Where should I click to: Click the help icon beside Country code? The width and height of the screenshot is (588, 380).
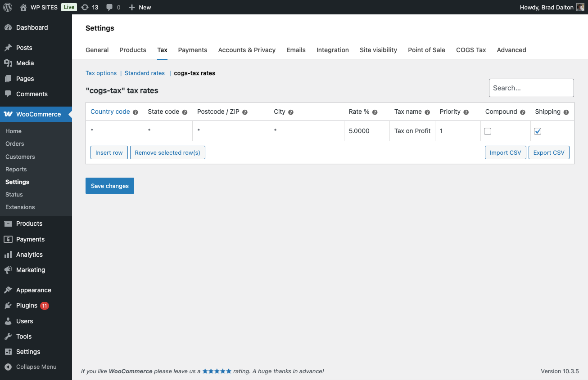[135, 112]
